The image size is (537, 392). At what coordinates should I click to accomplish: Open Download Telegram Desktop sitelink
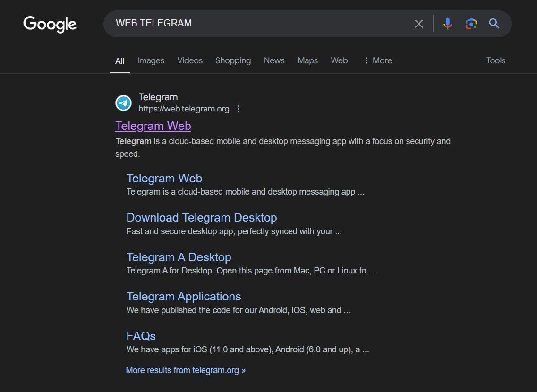201,218
